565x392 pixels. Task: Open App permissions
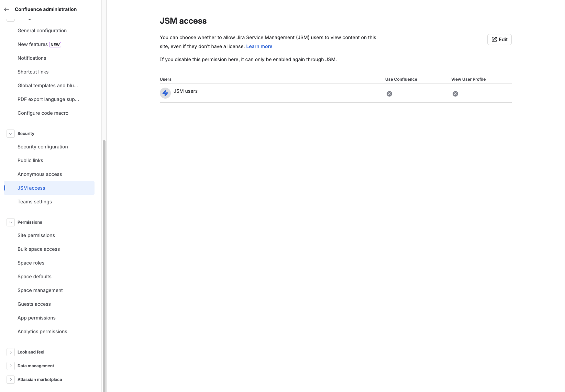tap(49, 318)
